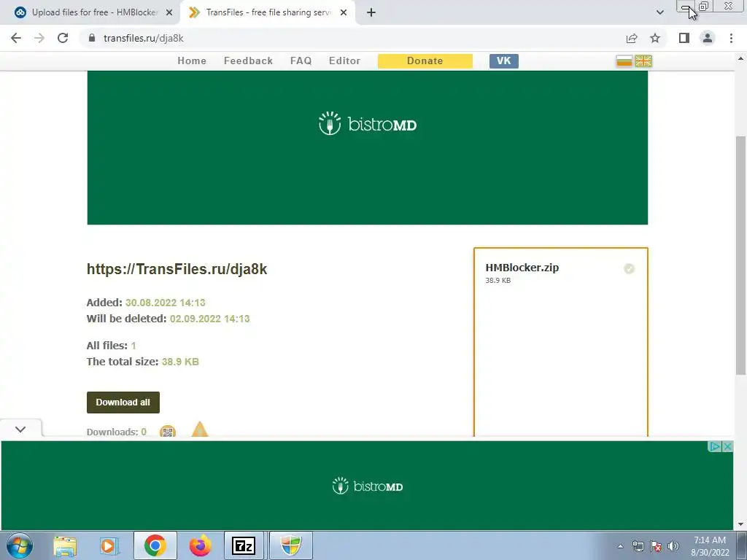Bookmark this page with the star
Screen dimensions: 747x560
656,38
